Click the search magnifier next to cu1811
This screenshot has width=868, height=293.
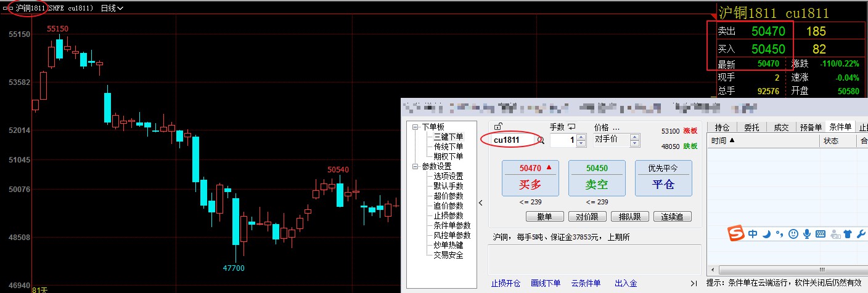(541, 140)
